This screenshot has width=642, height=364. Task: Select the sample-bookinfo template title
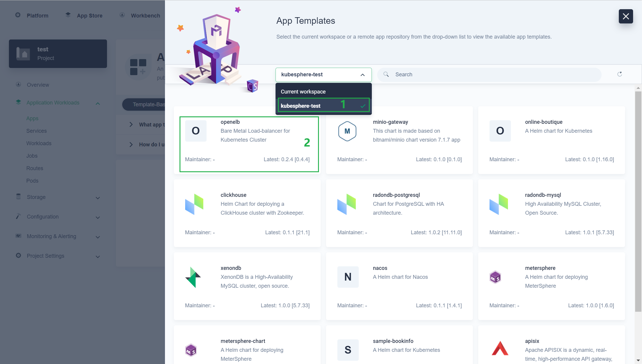(393, 341)
